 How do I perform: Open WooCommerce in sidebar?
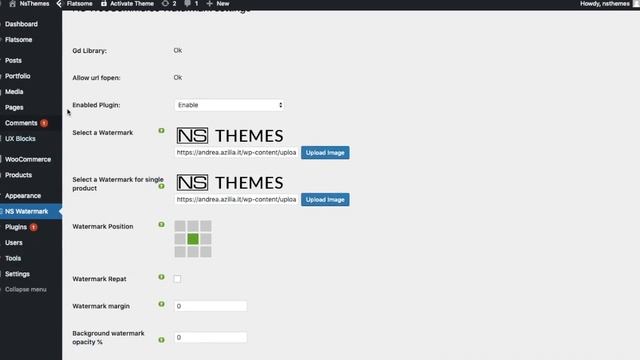coord(28,159)
